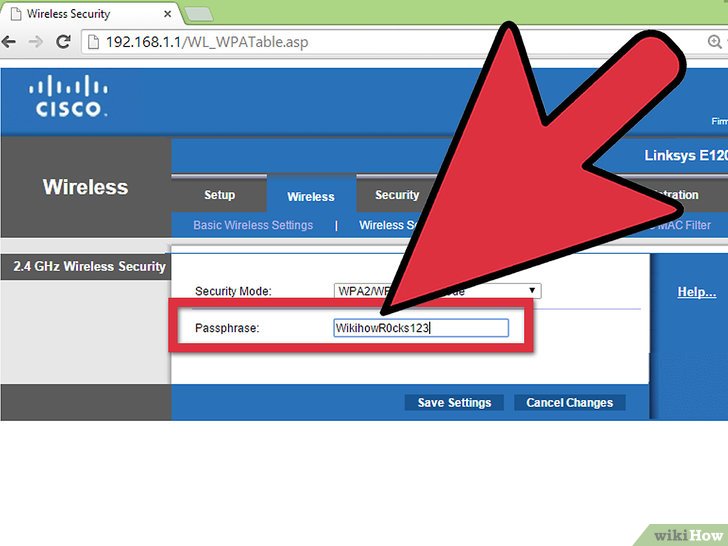Open the Setup tab
The height and width of the screenshot is (546, 728).
coord(219,195)
